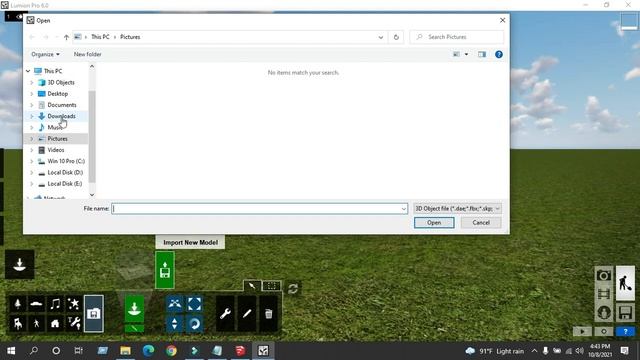Open the Organize menu
The image size is (640, 360).
(x=45, y=54)
